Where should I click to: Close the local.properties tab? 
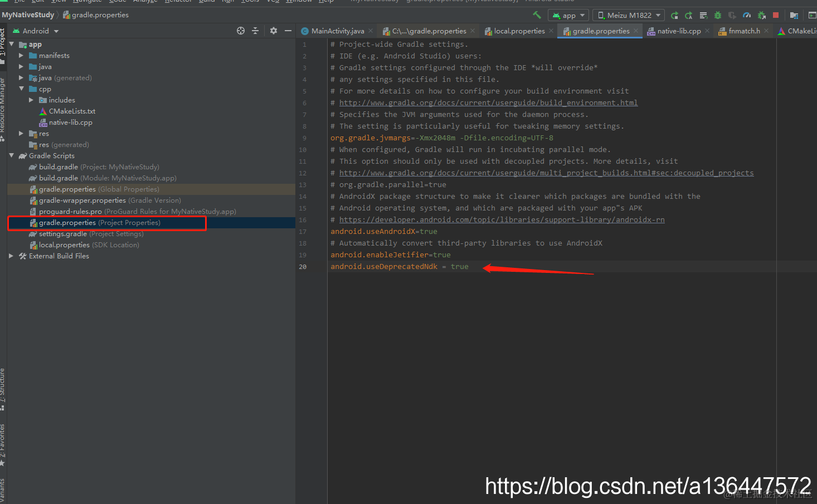pos(551,31)
